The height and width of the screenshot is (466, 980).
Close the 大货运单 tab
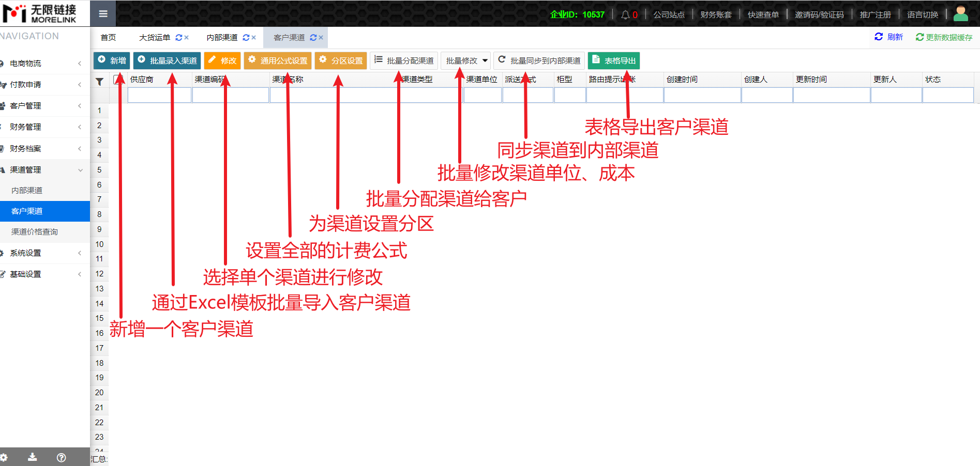(187, 38)
